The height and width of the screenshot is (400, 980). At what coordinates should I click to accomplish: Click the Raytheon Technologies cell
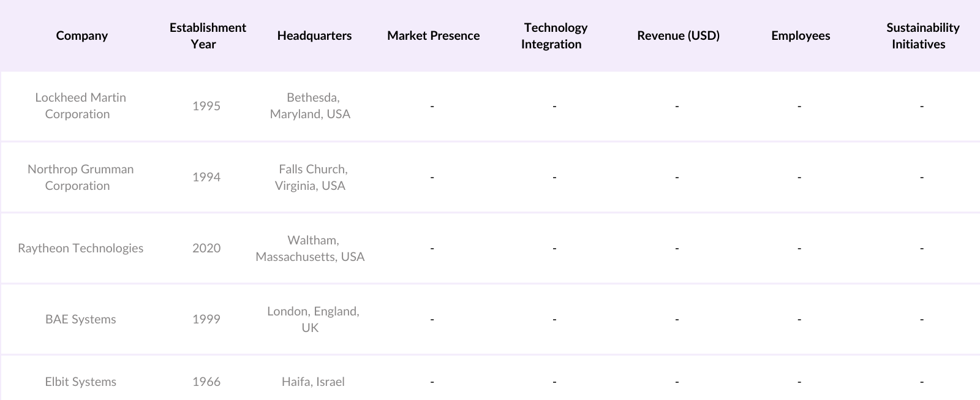80,248
